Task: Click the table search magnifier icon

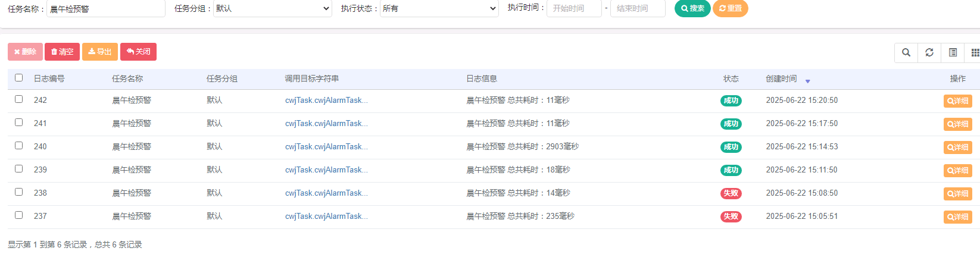Action: coord(906,52)
